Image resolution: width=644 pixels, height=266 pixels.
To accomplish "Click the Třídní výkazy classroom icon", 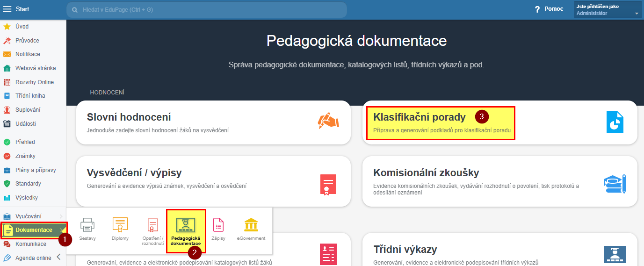I will pos(615,254).
